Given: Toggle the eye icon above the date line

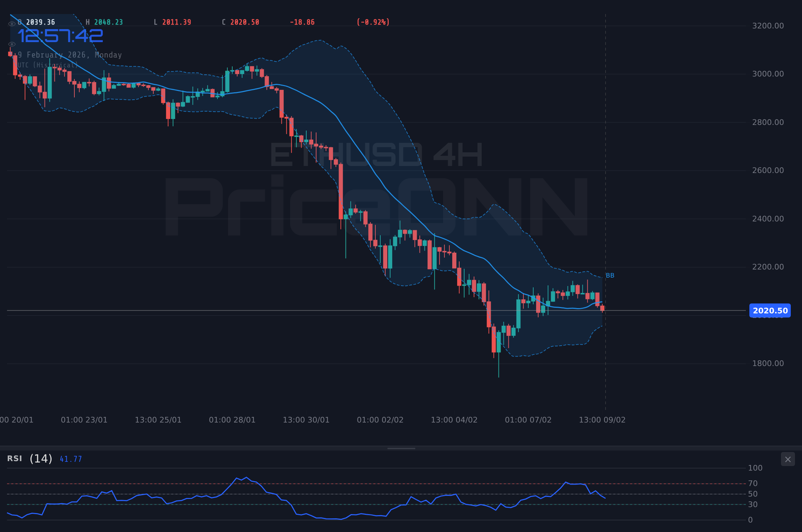Looking at the screenshot, I should pos(12,44).
